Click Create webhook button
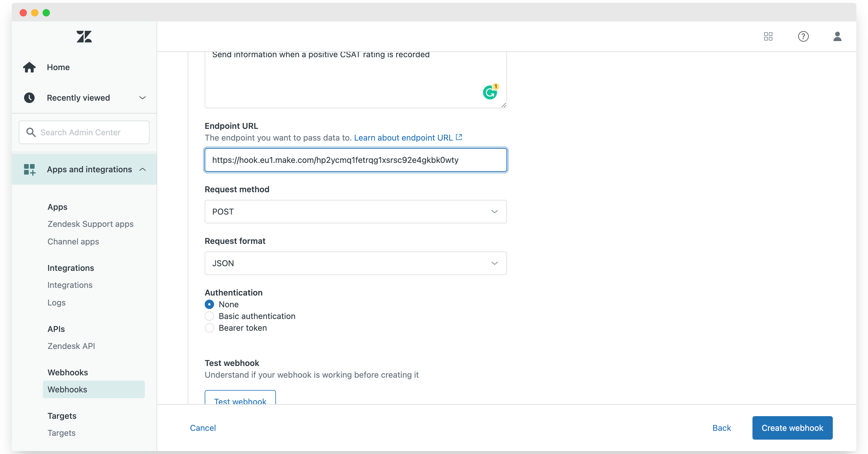The width and height of the screenshot is (868, 454). point(792,428)
